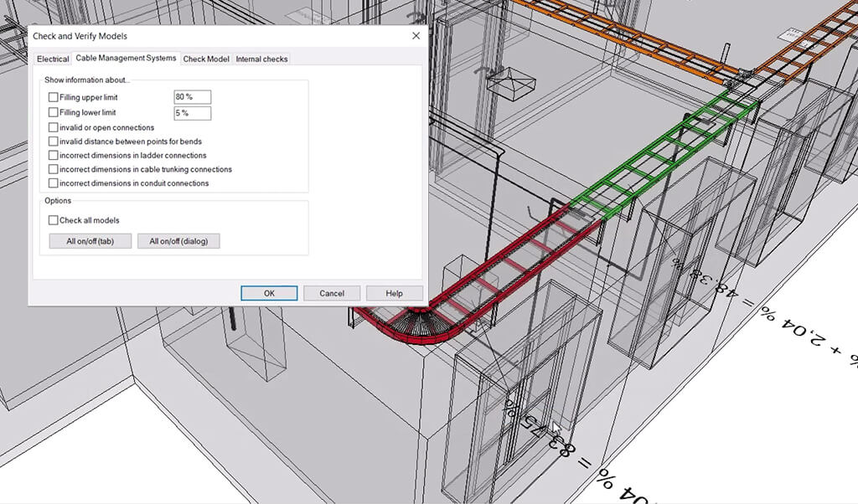The height and width of the screenshot is (504, 858).
Task: Toggle incorrect dimensions in ladder connections
Action: point(54,155)
